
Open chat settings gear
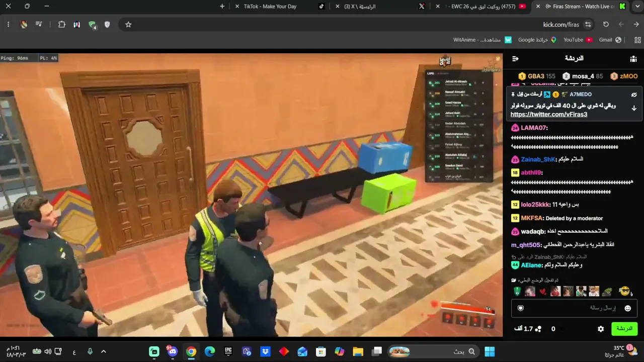click(601, 329)
